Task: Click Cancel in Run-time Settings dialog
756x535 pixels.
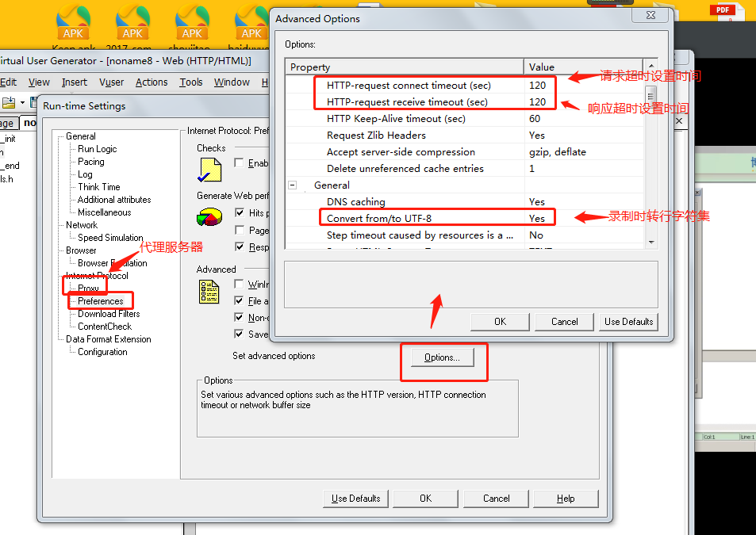Action: pyautogui.click(x=496, y=499)
